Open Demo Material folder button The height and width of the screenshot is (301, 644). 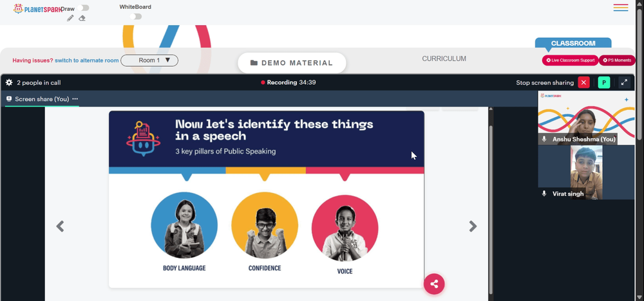(292, 63)
